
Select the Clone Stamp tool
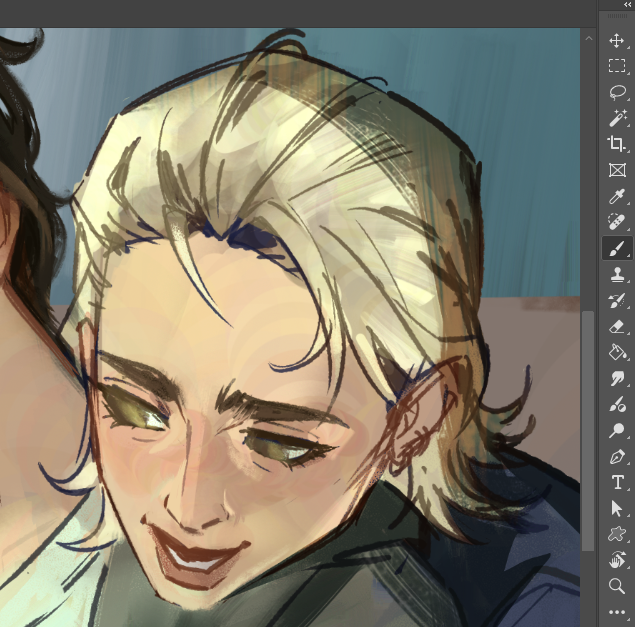[617, 274]
